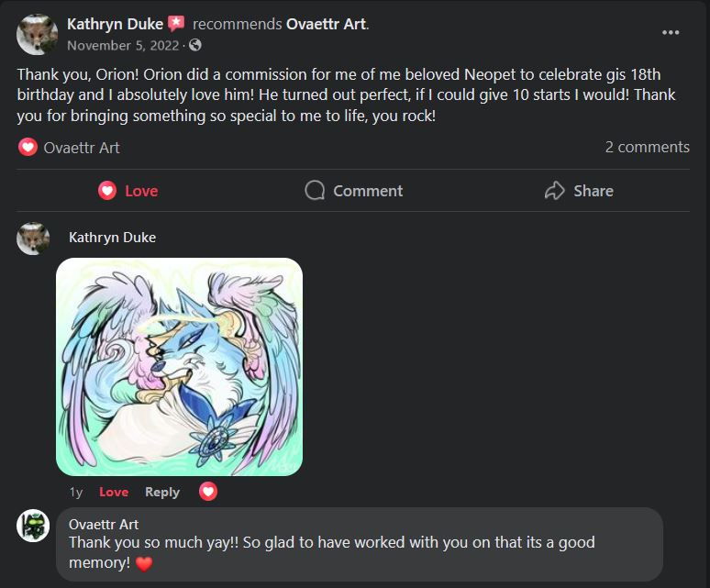This screenshot has width=710, height=588.
Task: Open Kathryn Duke's profile picture on the post
Action: pos(37,35)
